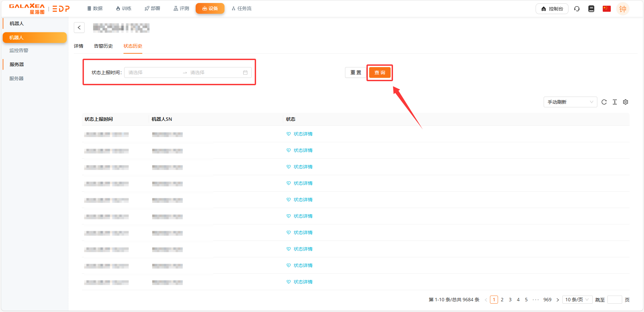Click the Chinese flag language icon
The image size is (644, 312).
tap(606, 9)
